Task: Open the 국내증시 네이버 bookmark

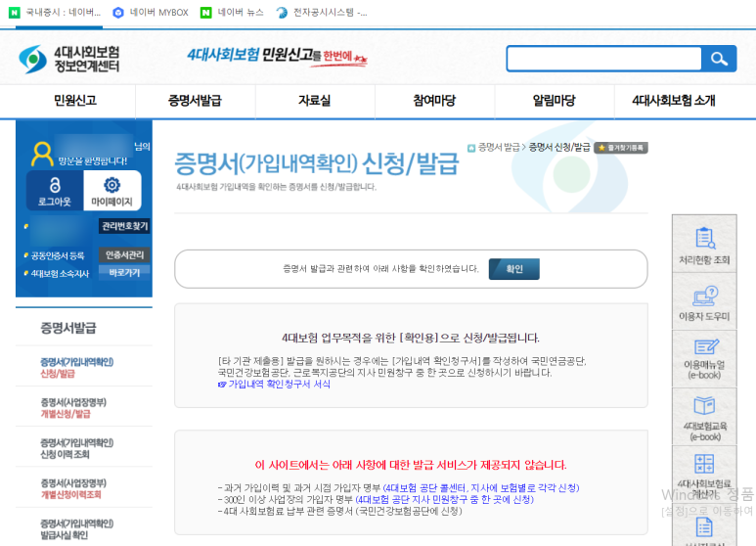Action: [55, 13]
